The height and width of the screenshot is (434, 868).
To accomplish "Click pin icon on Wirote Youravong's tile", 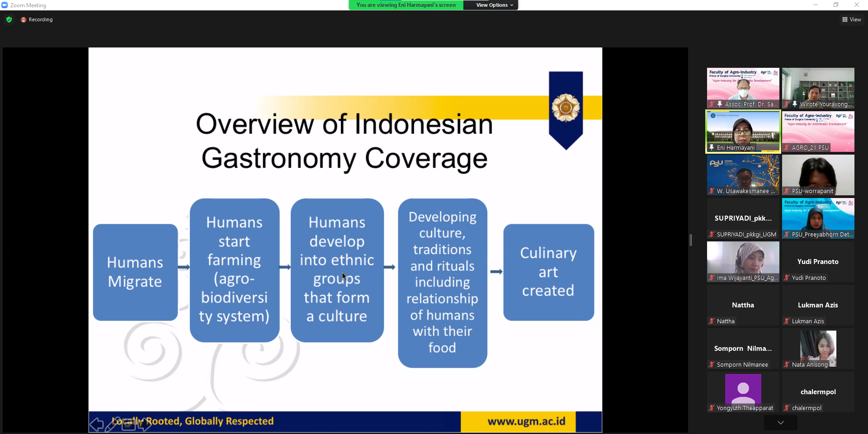I will click(x=795, y=104).
